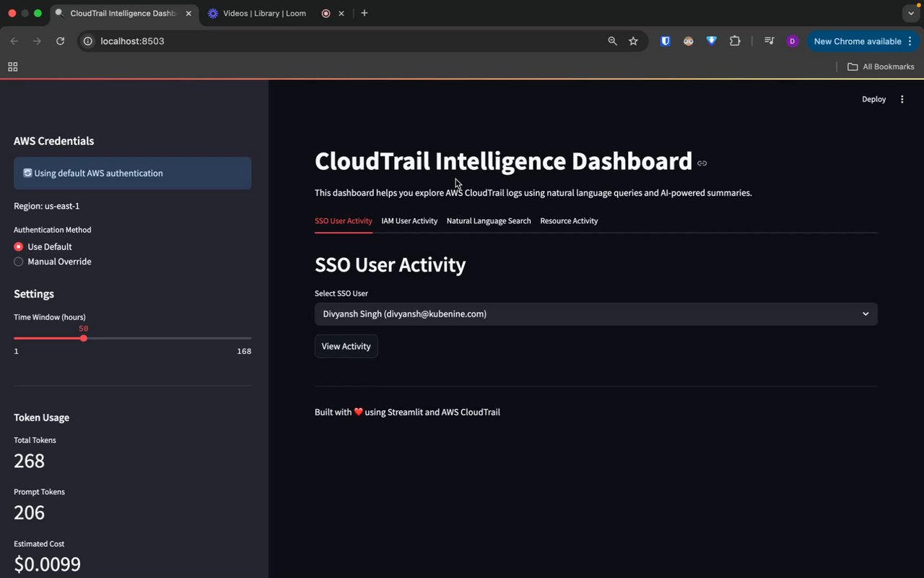Reload the localhost page

click(61, 41)
